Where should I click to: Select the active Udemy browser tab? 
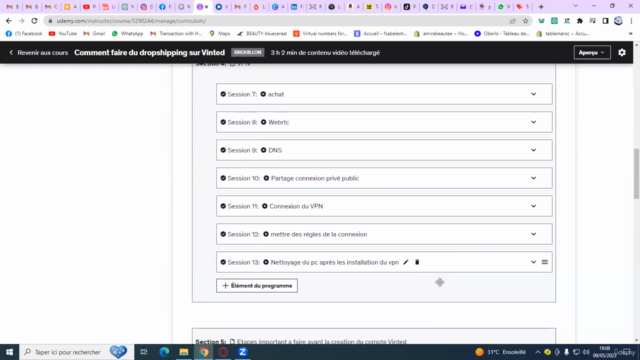point(203,7)
